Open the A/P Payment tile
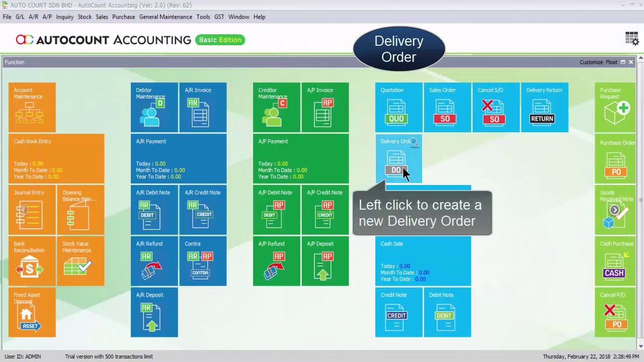Image resolution: width=644 pixels, height=362 pixels. tap(301, 159)
